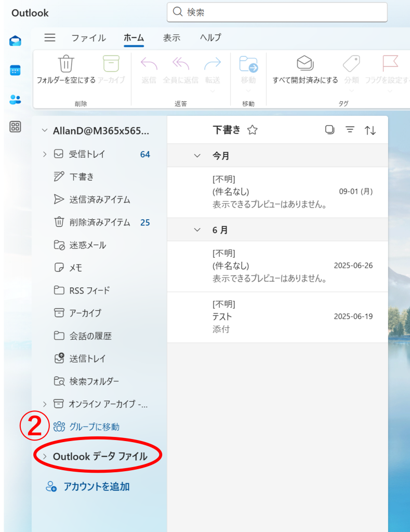Open the Apps grid icon
Image resolution: width=410 pixels, height=532 pixels.
click(x=16, y=127)
